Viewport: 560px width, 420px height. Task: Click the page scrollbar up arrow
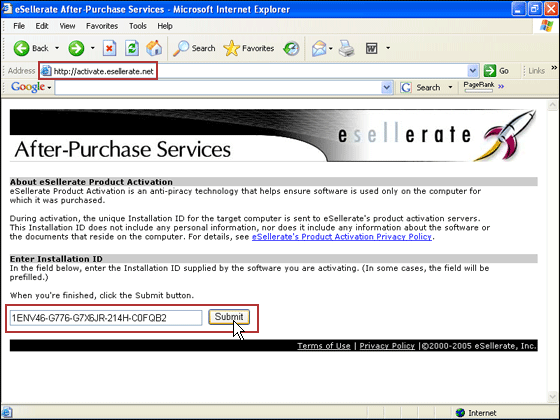point(552,105)
